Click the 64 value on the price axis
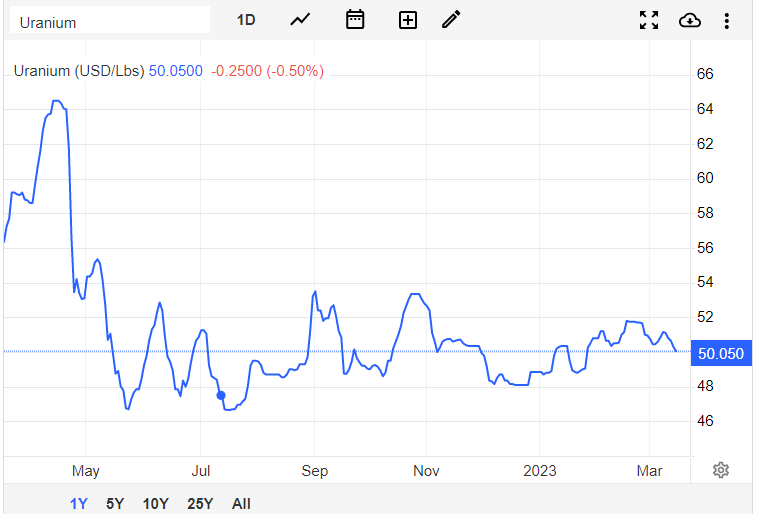The image size is (757, 514). coord(705,109)
